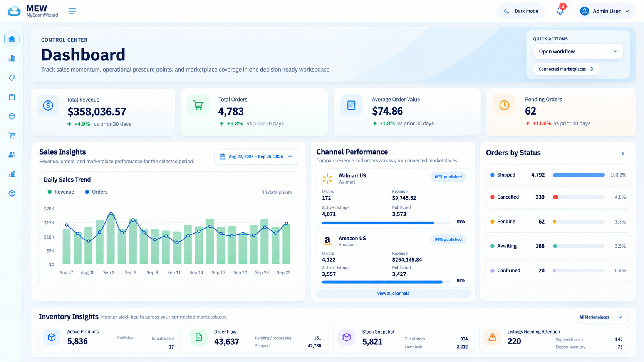Click the Admin User avatar icon
The height and width of the screenshot is (362, 644).
584,11
